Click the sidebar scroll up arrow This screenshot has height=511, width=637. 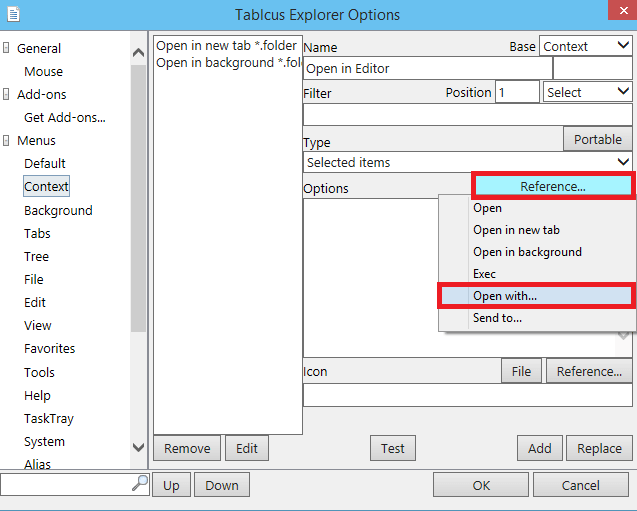point(138,52)
